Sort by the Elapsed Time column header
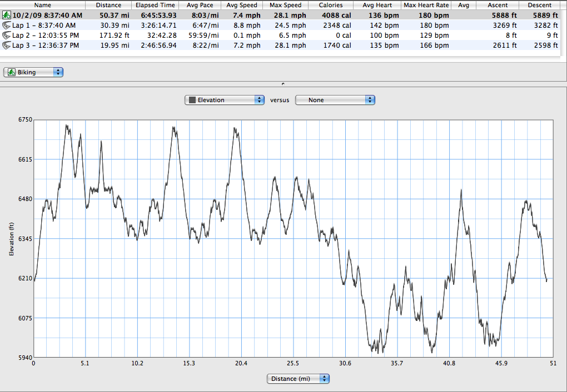The image size is (567, 392). (155, 5)
